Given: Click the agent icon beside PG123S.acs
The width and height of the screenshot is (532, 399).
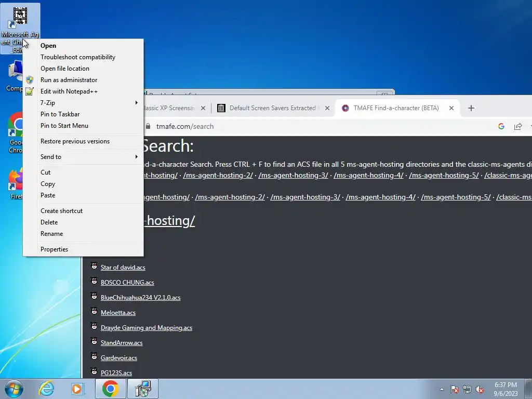Looking at the screenshot, I should pyautogui.click(x=95, y=371).
